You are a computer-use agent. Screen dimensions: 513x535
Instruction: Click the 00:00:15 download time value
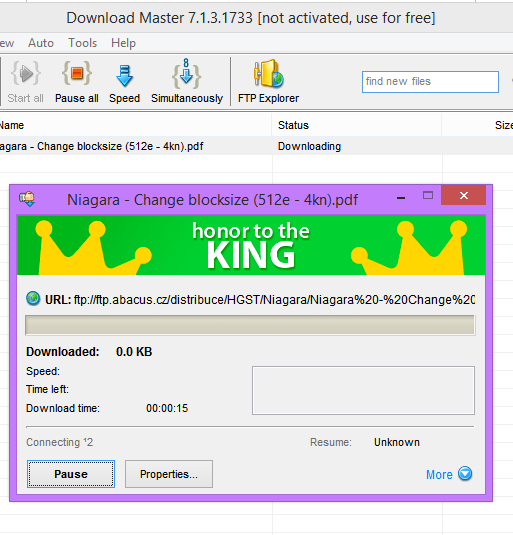pos(167,408)
